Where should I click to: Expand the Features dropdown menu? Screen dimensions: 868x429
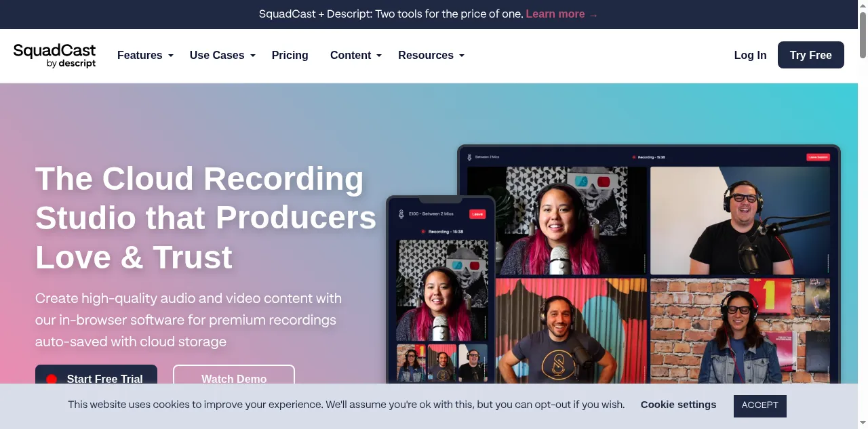pos(145,56)
